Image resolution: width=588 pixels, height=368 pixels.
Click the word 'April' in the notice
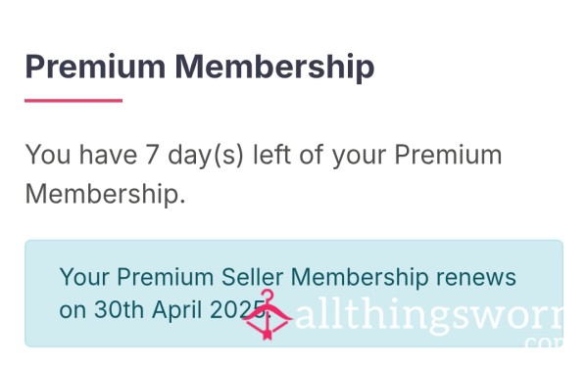tap(177, 310)
